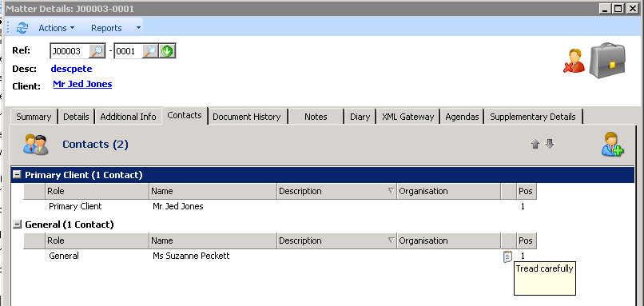Open the Mr Jed Jones client link
The width and height of the screenshot is (644, 306).
pyautogui.click(x=82, y=84)
